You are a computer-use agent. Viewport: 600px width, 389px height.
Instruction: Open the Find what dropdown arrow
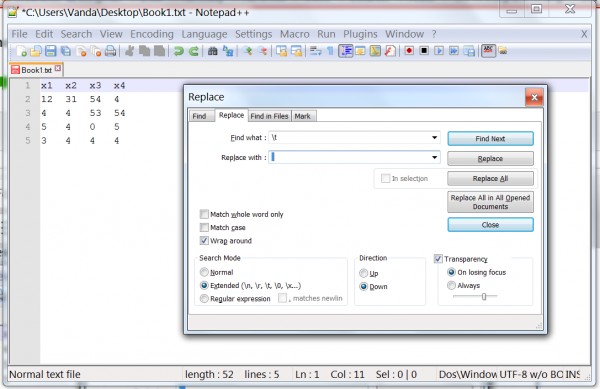coord(434,138)
